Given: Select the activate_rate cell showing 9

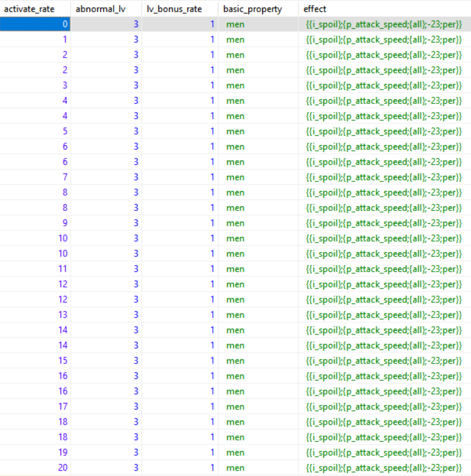Looking at the screenshot, I should coord(35,223).
